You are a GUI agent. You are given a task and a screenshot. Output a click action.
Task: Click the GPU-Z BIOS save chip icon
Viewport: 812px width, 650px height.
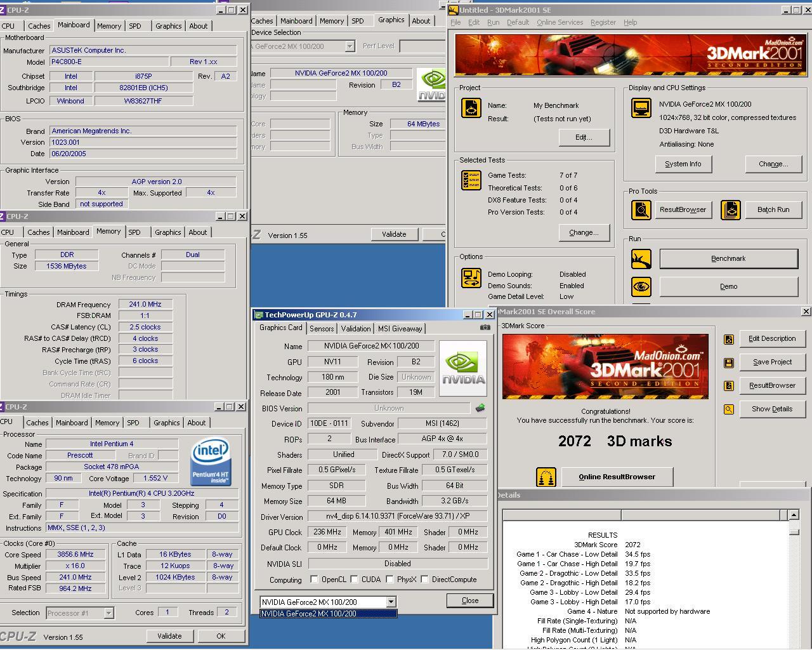click(x=480, y=408)
